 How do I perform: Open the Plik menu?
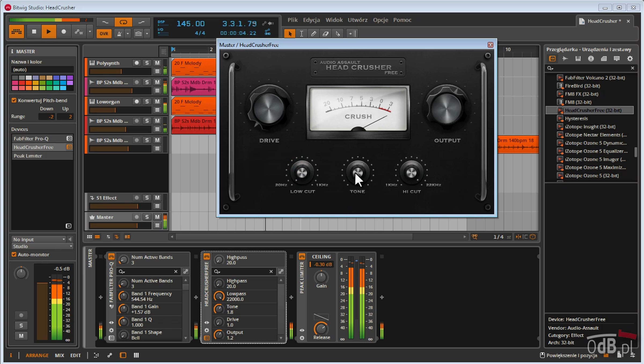point(292,20)
